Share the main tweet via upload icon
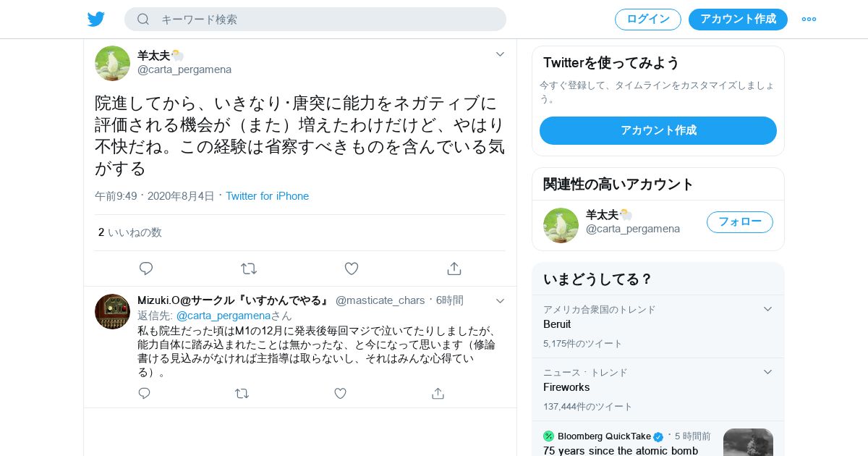 [454, 269]
